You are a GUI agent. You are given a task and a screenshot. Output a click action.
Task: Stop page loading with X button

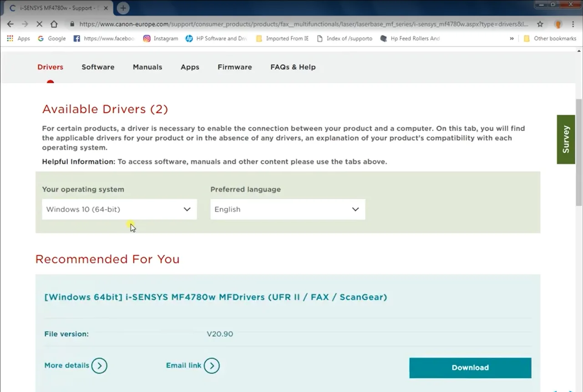pyautogui.click(x=39, y=24)
